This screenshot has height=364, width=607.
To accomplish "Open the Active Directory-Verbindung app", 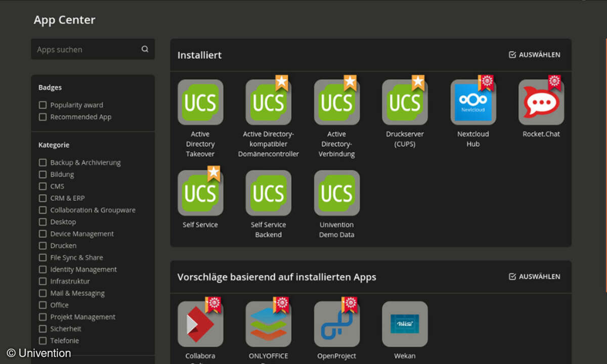I will tap(337, 102).
